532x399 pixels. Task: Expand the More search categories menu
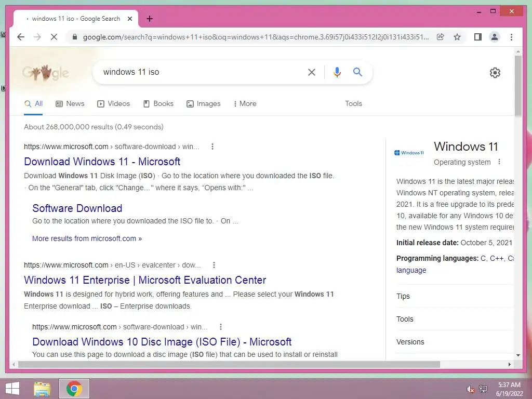(245, 103)
